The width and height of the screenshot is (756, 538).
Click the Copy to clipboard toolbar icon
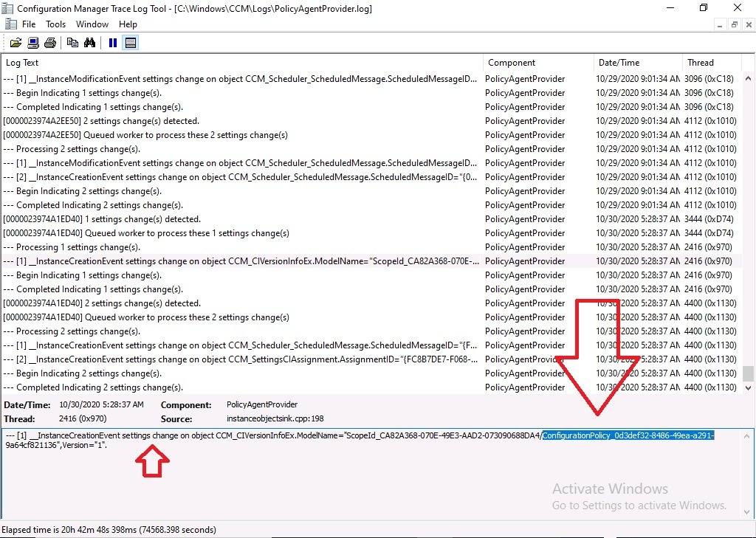coord(72,43)
